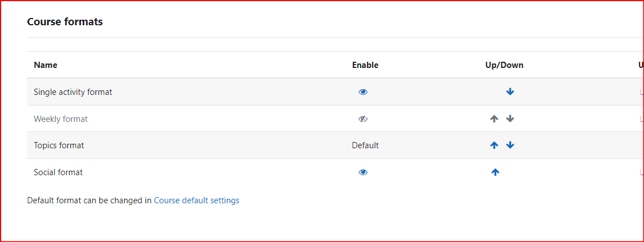Click the Enable column header
This screenshot has width=644, height=242.
pos(365,65)
